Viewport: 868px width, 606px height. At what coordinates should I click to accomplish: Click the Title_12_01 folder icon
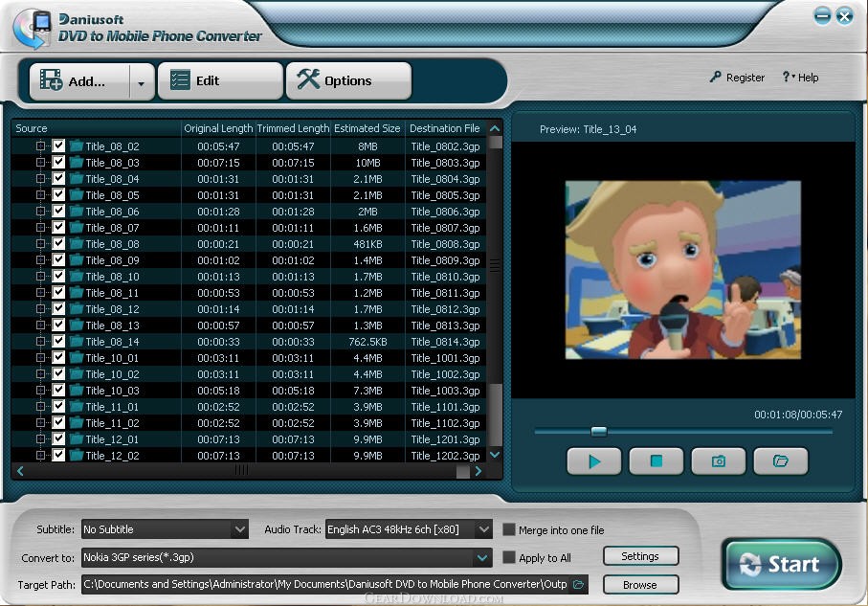(x=77, y=438)
